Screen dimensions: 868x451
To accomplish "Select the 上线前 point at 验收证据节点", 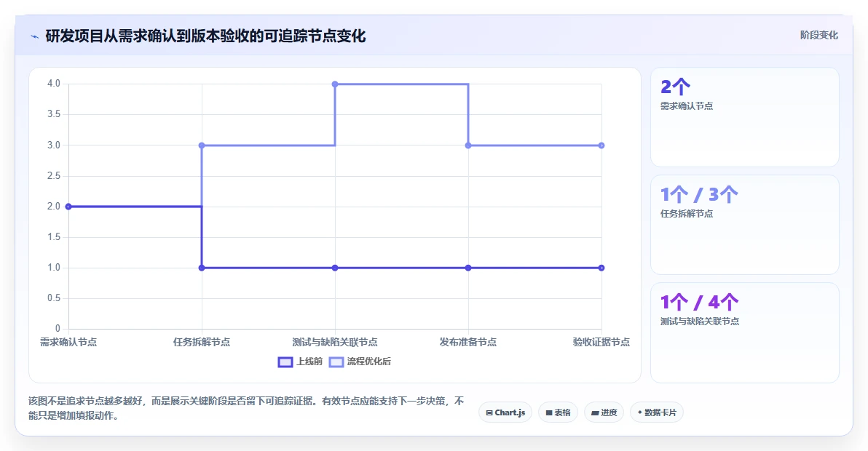I will pyautogui.click(x=601, y=268).
